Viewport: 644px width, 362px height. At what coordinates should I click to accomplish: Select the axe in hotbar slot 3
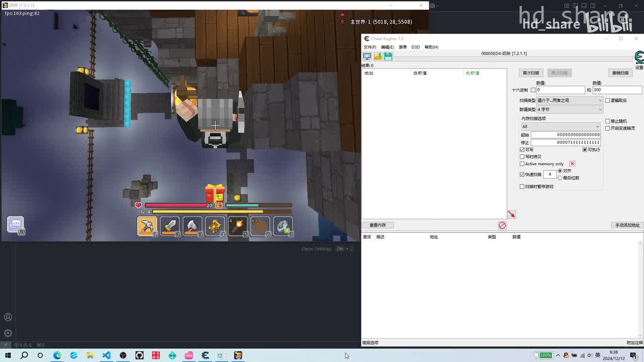pyautogui.click(x=193, y=227)
